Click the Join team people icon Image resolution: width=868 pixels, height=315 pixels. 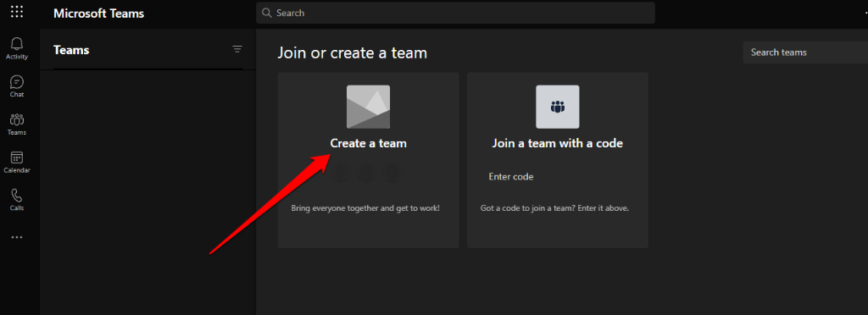558,107
